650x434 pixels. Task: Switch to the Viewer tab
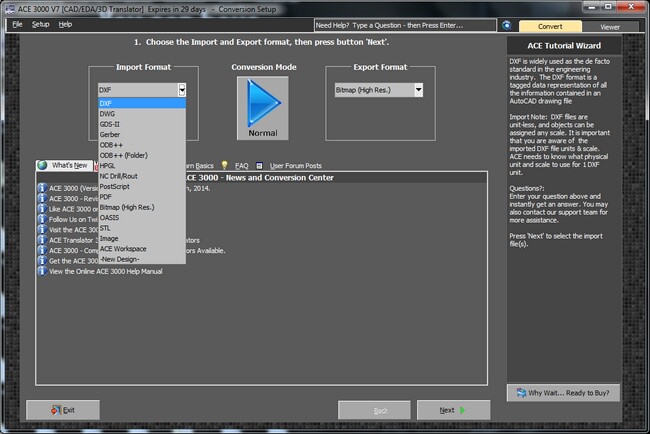pos(610,27)
